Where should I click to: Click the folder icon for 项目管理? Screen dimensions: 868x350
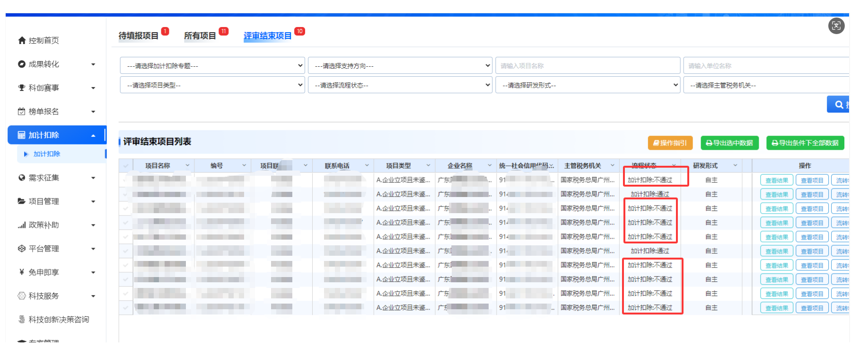(x=22, y=201)
